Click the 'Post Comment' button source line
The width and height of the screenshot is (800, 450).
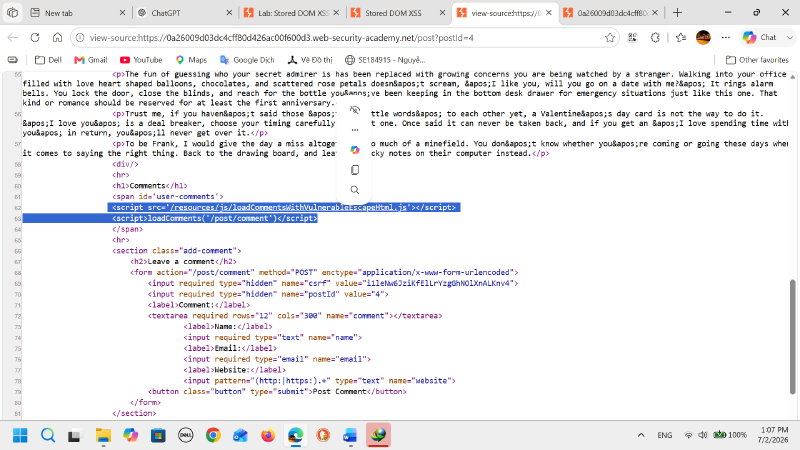coord(277,391)
